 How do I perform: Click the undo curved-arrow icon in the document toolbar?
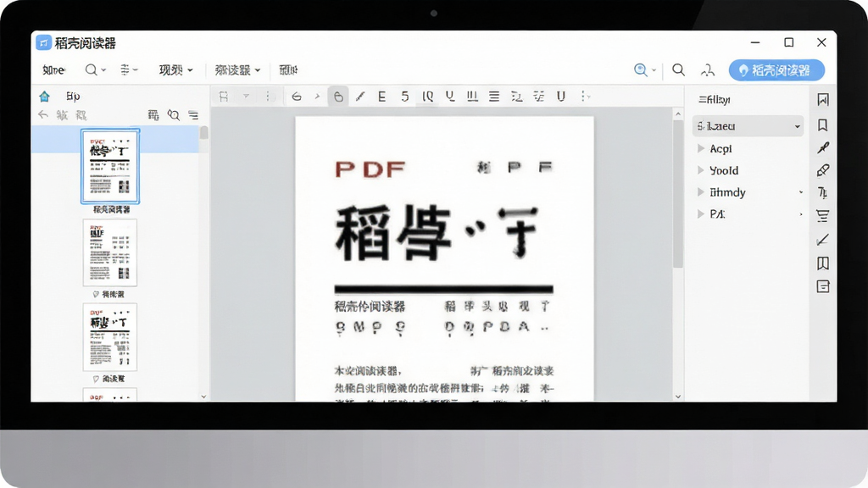click(x=296, y=97)
